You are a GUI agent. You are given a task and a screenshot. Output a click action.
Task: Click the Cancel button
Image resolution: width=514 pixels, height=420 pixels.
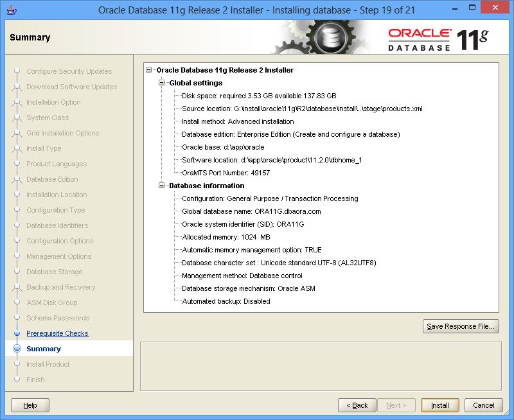coord(484,405)
